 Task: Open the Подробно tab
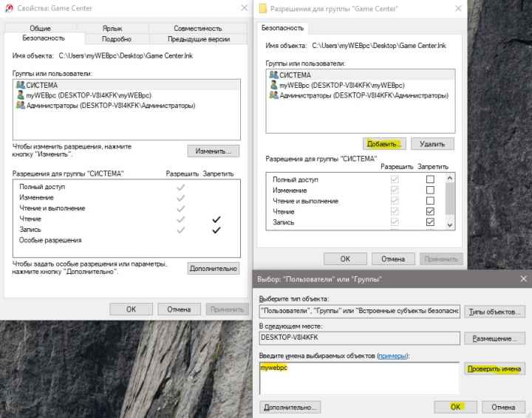tap(117, 39)
